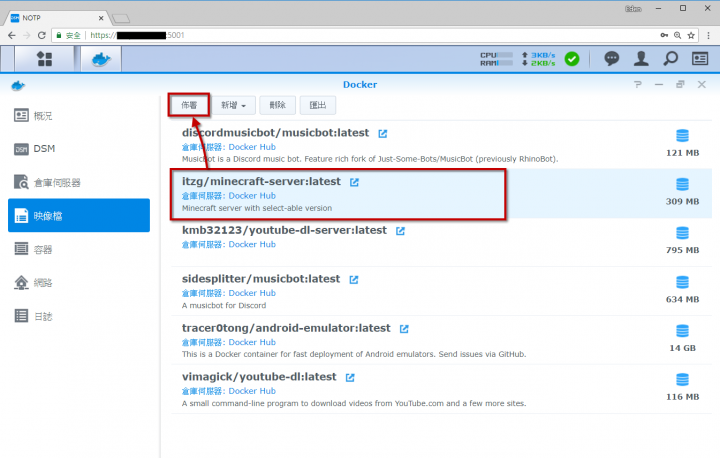Screen dimensions: 720x458
Task: Open the DSM notifications chat bubble
Action: [x=611, y=59]
